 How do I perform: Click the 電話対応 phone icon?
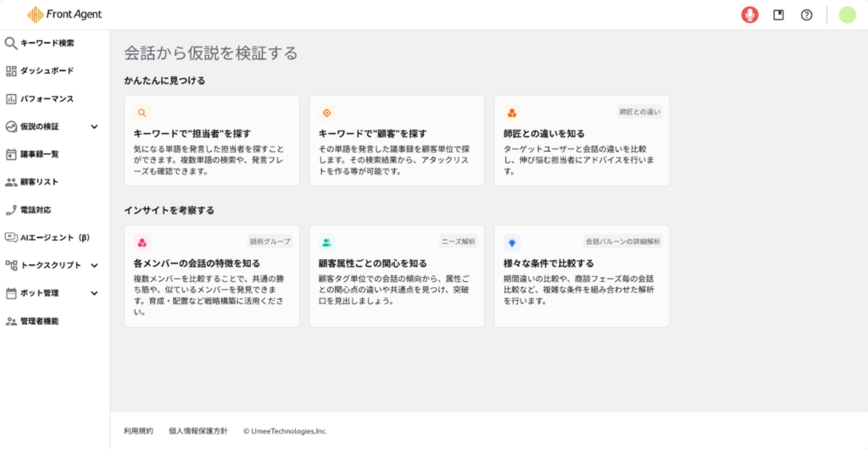coord(11,210)
